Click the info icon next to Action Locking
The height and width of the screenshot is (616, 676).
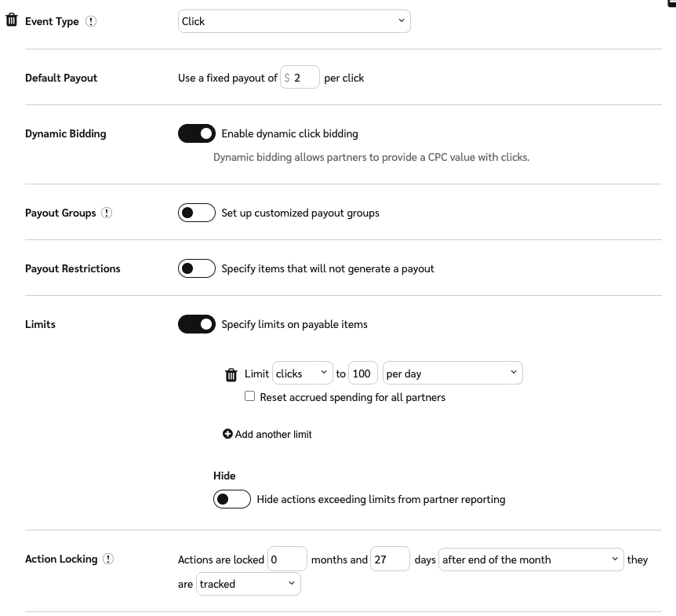click(x=108, y=559)
